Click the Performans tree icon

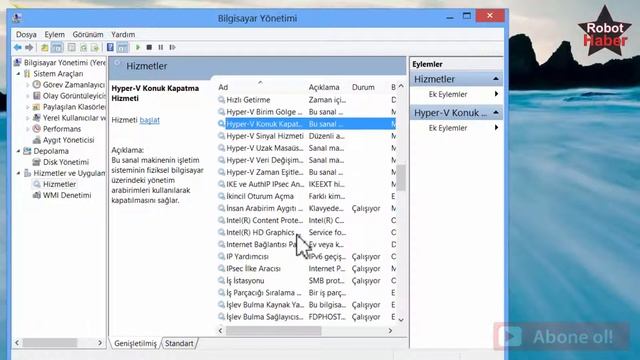[36, 129]
